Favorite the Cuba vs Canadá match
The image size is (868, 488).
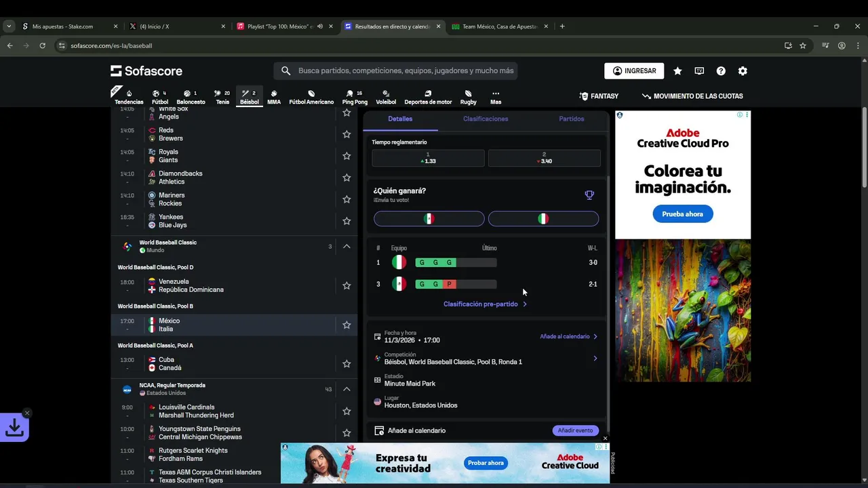tap(347, 364)
